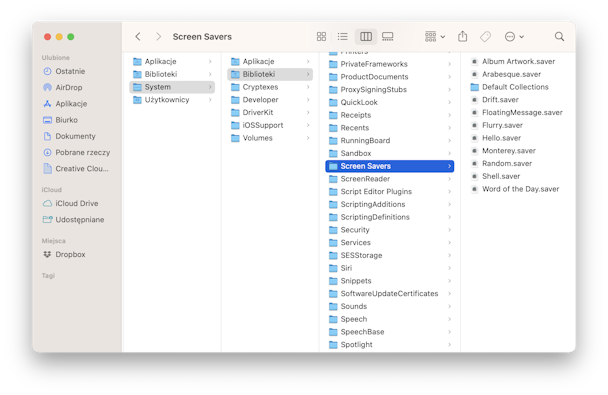
Task: Select Shell.saver file
Action: [495, 177]
